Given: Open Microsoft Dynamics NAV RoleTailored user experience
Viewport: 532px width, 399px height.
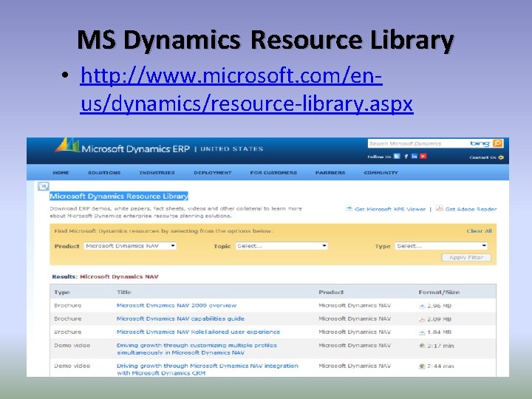Looking at the screenshot, I should coord(198,332).
